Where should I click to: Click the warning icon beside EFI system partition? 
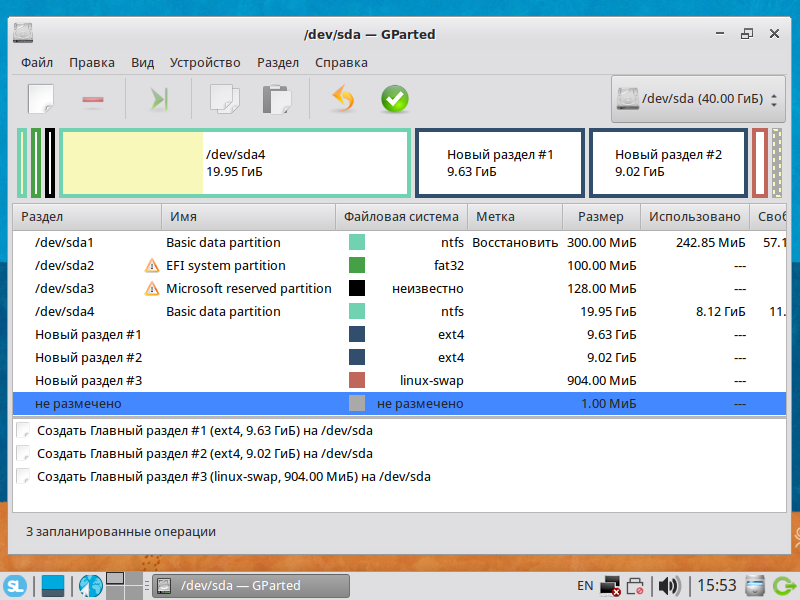coord(152,265)
